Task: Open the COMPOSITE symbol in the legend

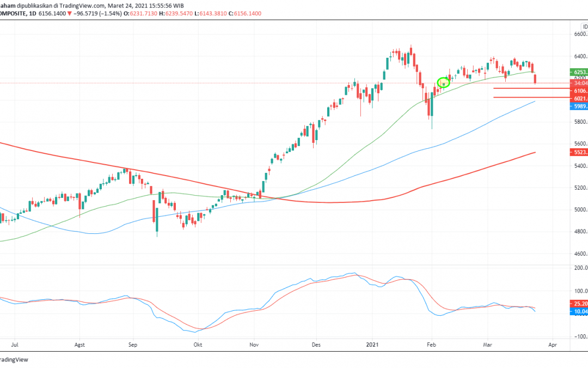Action: tap(14, 14)
